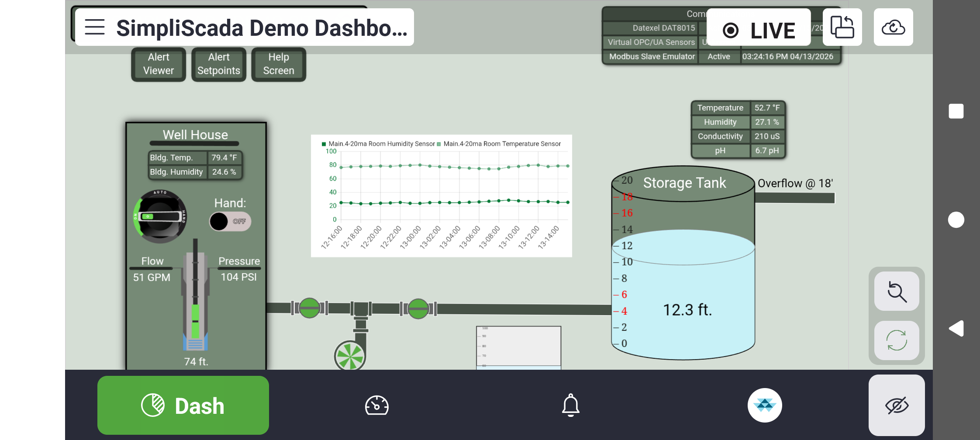Click the storage tank level reading
The width and height of the screenshot is (980, 440).
click(687, 310)
